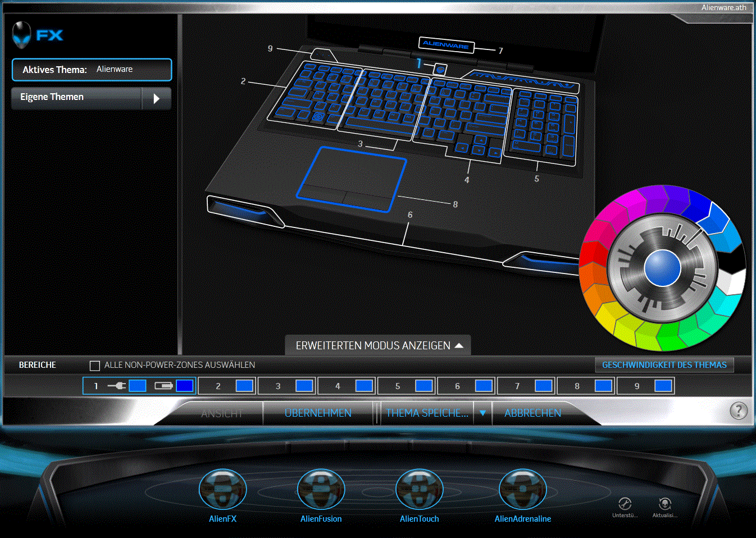Select the zone 6 color swatch
The image size is (756, 538).
484,386
